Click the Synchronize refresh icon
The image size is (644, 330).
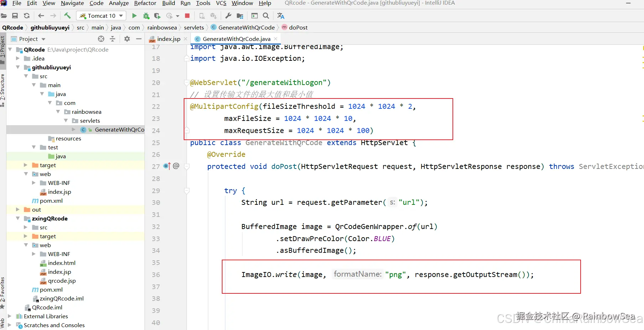click(x=27, y=16)
